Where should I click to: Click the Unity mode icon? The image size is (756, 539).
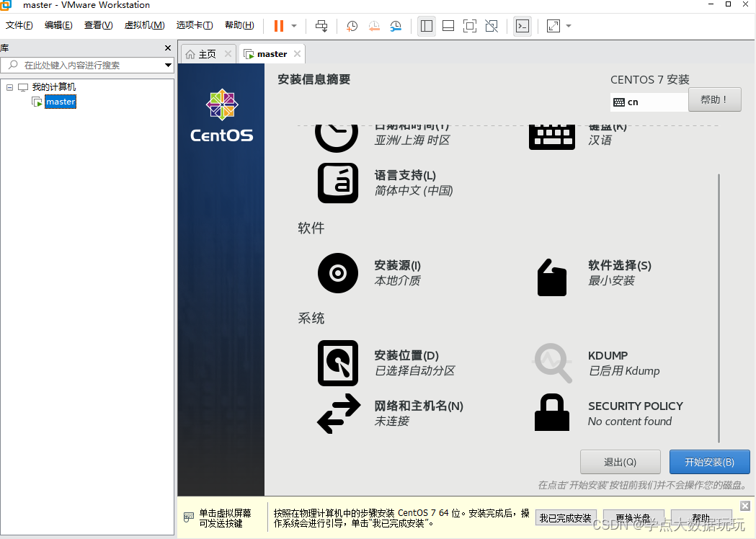click(492, 26)
